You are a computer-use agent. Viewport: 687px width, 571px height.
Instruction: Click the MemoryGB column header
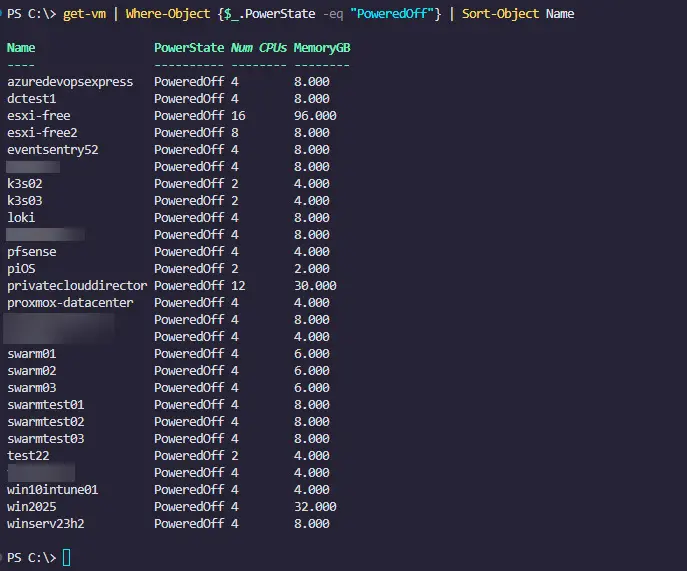[322, 48]
